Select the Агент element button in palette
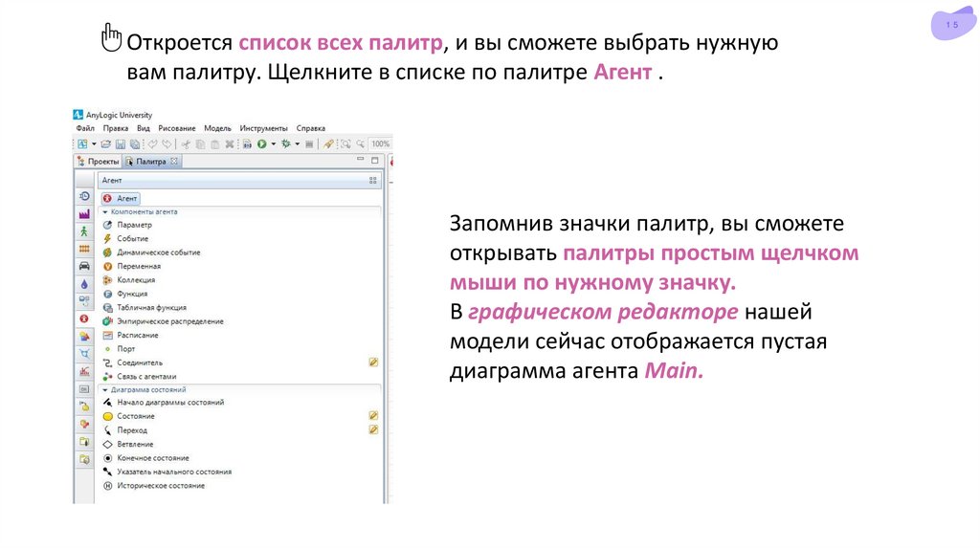 121,198
